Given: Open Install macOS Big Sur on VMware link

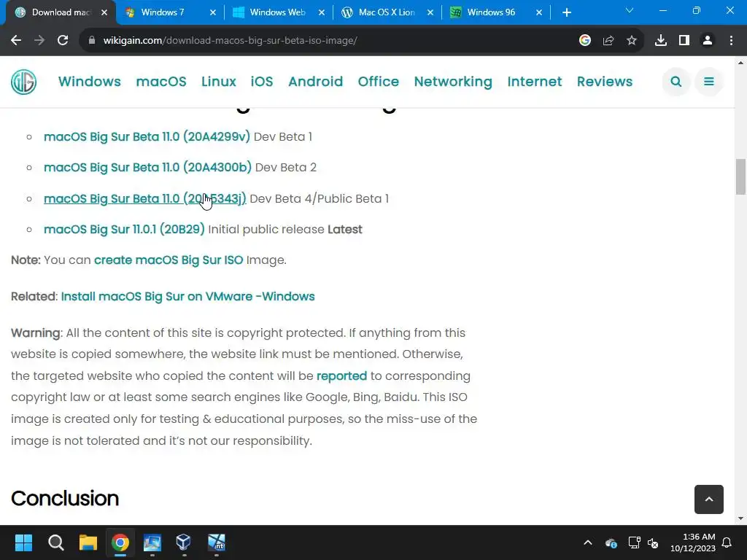Looking at the screenshot, I should tap(187, 296).
